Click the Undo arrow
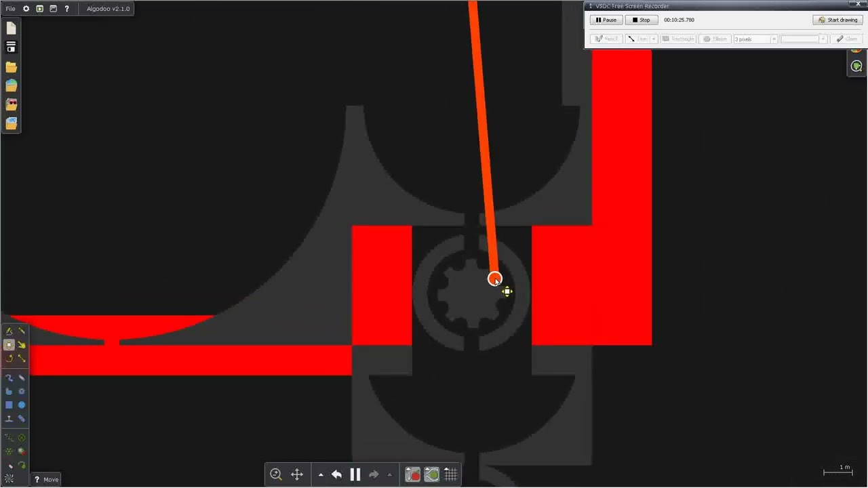The width and height of the screenshot is (868, 488). pyautogui.click(x=336, y=474)
